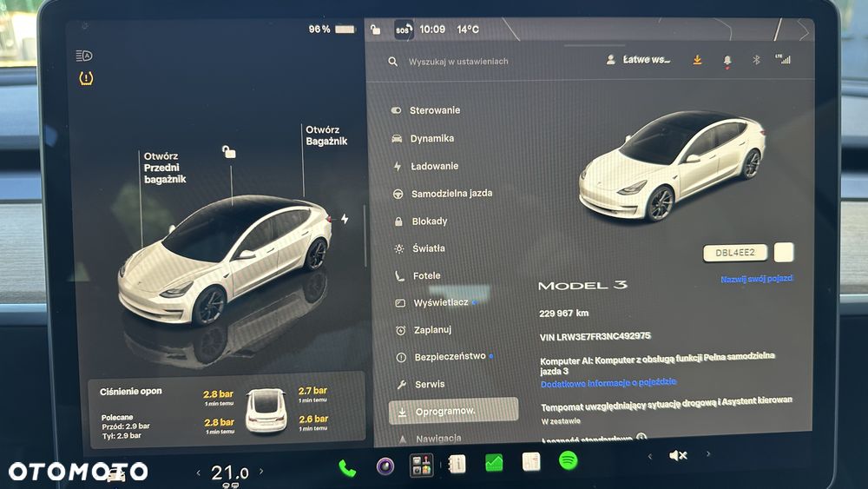Screen dimensions: 868x489
Task: Raise cabin temperature with right chevron
Action: [x=261, y=472]
